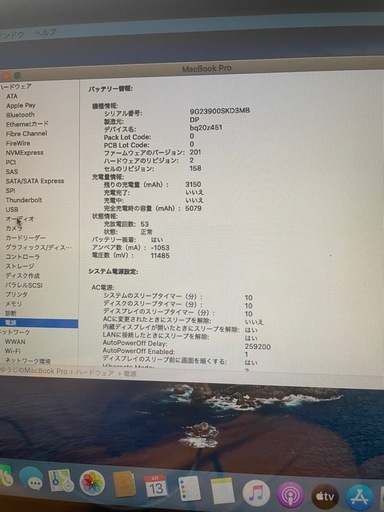Viewport: 384px width, 512px height.
Task: Launch Maps from the Dock
Action: (x=61, y=481)
